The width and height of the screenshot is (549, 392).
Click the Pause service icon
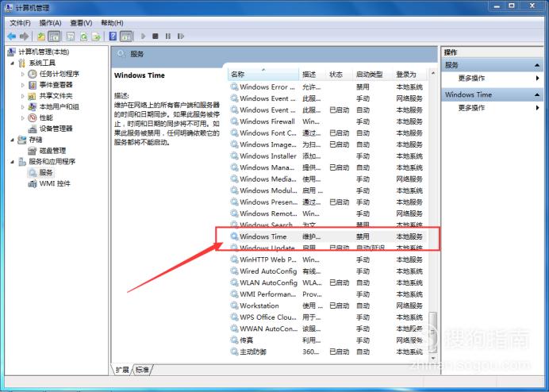click(168, 36)
